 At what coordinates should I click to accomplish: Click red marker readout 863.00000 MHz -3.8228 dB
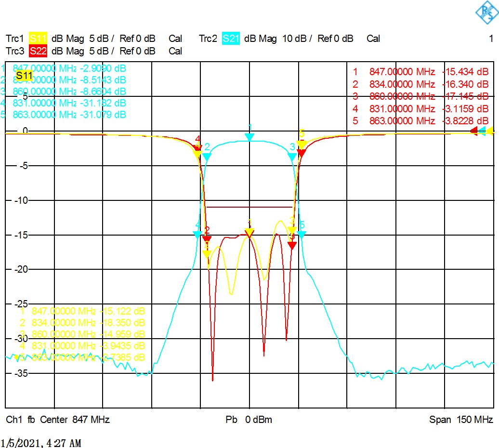pyautogui.click(x=420, y=121)
